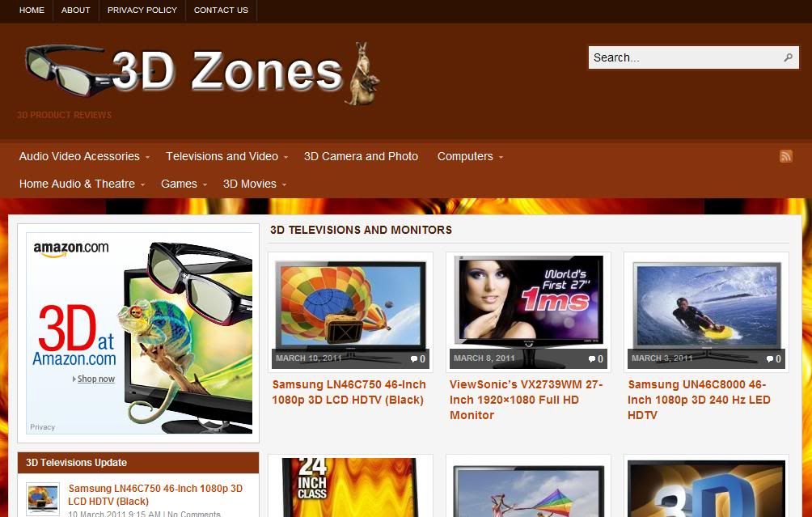The image size is (812, 517).
Task: Focus the Search text field
Action: tap(684, 57)
